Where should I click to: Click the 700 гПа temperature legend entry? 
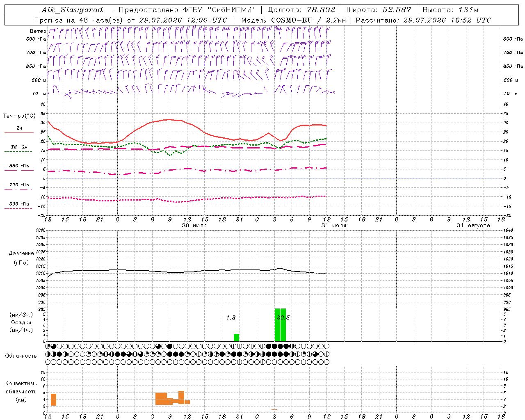tap(19, 185)
